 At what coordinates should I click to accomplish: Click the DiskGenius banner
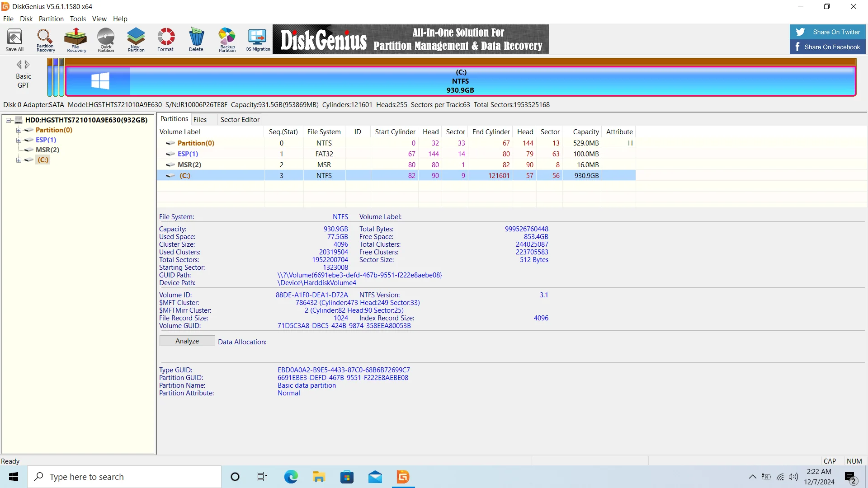(410, 39)
